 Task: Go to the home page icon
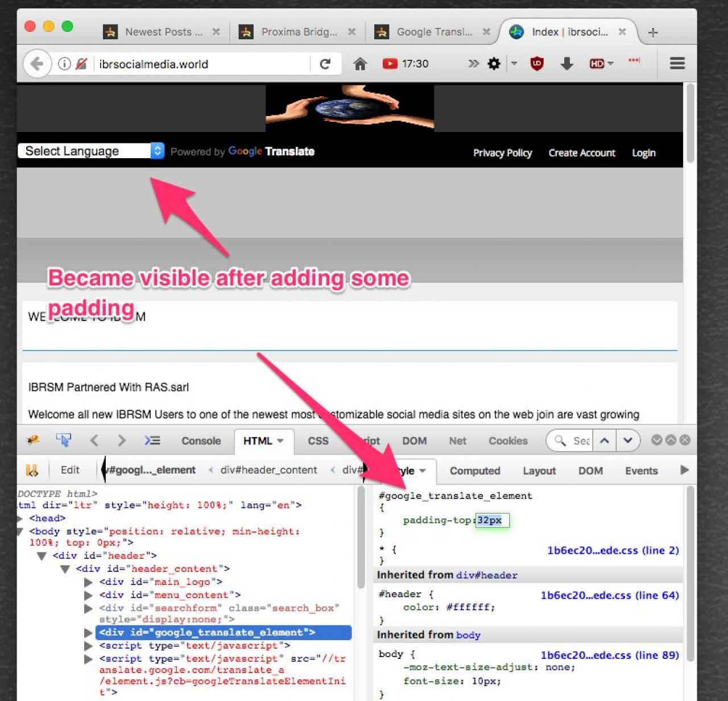click(360, 64)
